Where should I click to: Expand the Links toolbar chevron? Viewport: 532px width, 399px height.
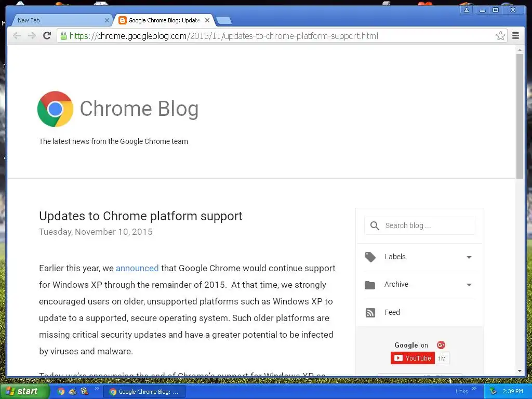pyautogui.click(x=474, y=389)
